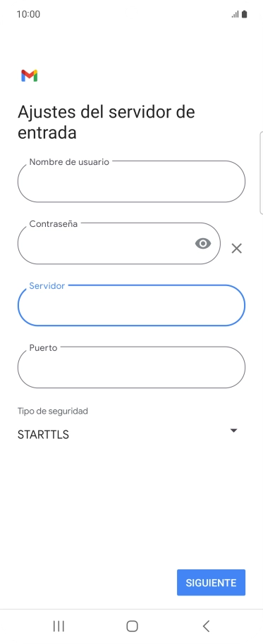
Task: Expand security options via dropdown arrow
Action: click(234, 431)
